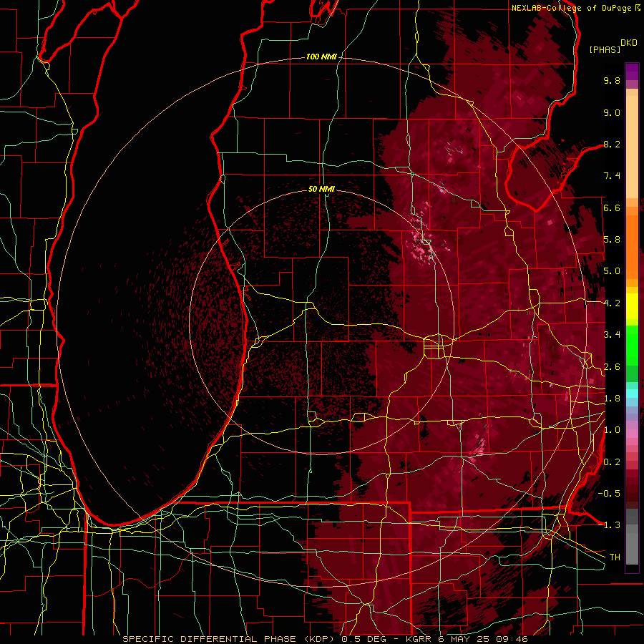This screenshot has height=644, width=644.
Task: Click the 8.2 scale value
Action: point(612,144)
